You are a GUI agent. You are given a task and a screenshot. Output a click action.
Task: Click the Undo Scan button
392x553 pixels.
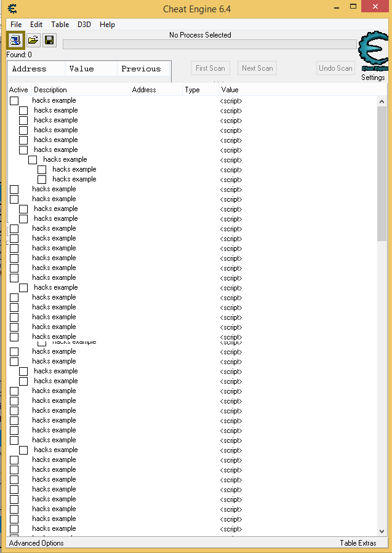[335, 68]
